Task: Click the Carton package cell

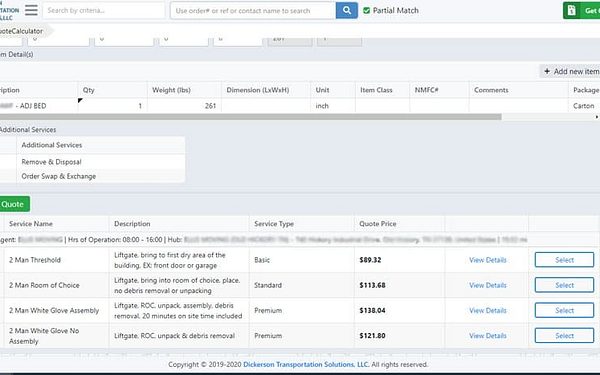Action: click(584, 106)
